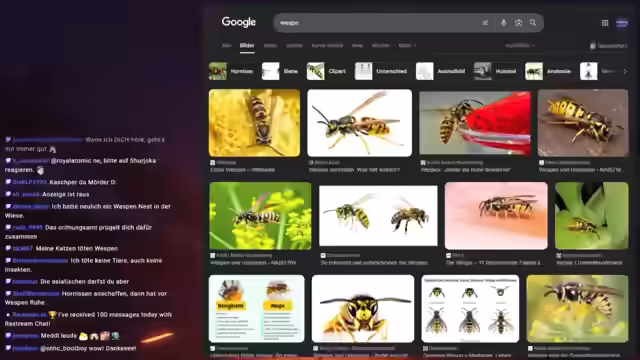Go to Google home via the logo
The image size is (640, 360).
coord(239,22)
